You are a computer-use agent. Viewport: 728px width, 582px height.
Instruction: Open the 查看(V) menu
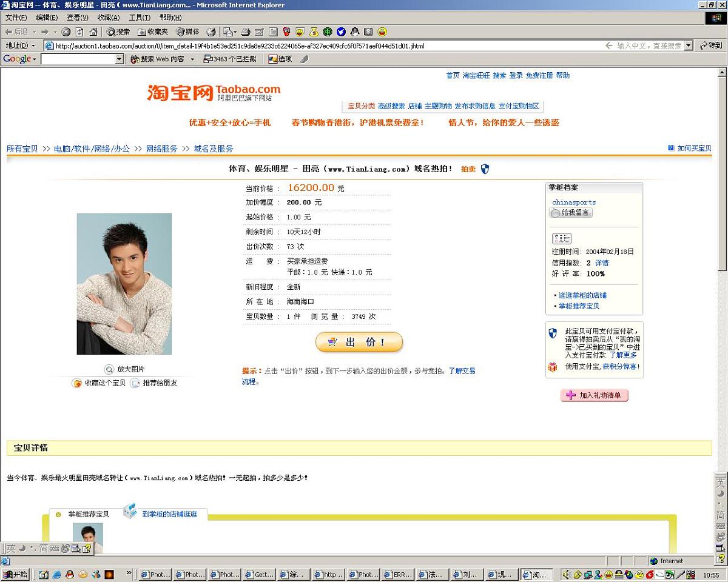(78, 18)
